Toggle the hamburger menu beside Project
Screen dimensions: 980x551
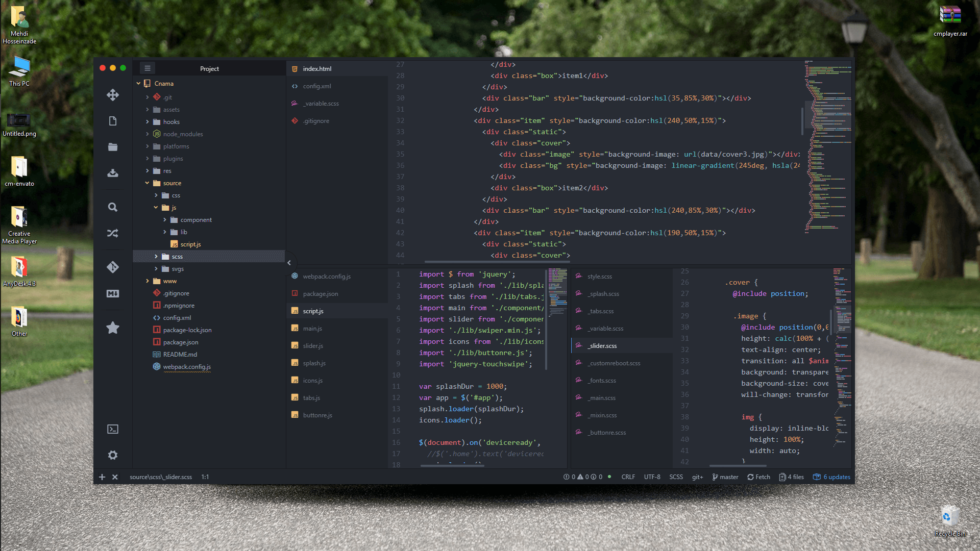click(148, 68)
